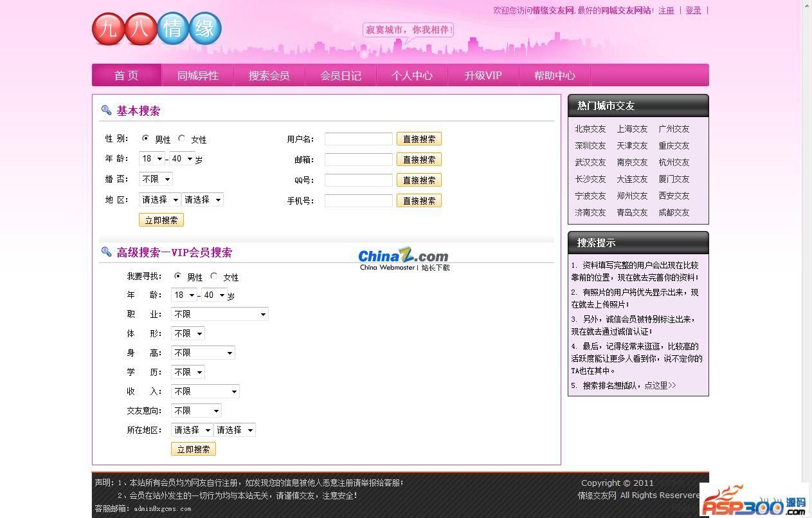Screen dimensions: 812x518
Task: Open 升级VIP navigation item
Action: pos(483,75)
